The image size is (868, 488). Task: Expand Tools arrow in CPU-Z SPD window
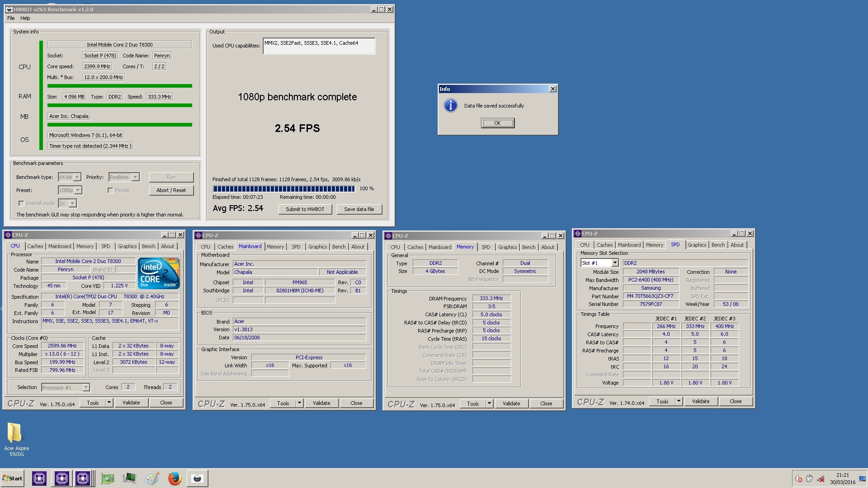(x=679, y=401)
